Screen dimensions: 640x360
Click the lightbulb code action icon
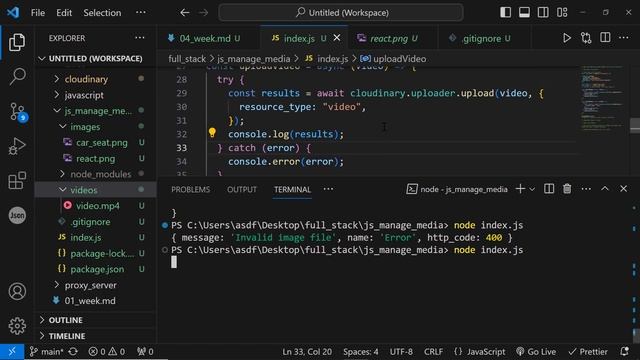[x=212, y=133]
